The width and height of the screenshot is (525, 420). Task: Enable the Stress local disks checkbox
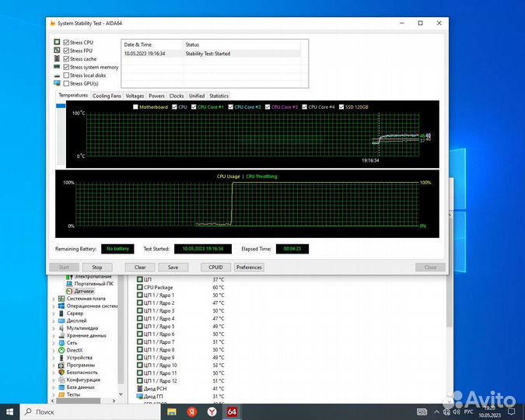point(67,75)
